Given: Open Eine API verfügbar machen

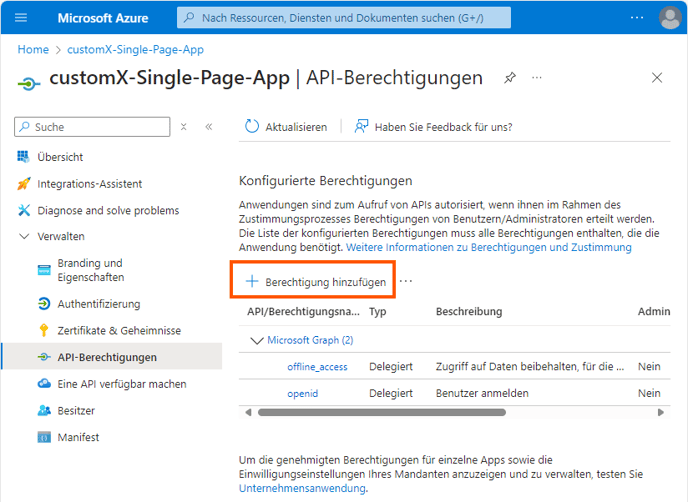Looking at the screenshot, I should [x=122, y=384].
